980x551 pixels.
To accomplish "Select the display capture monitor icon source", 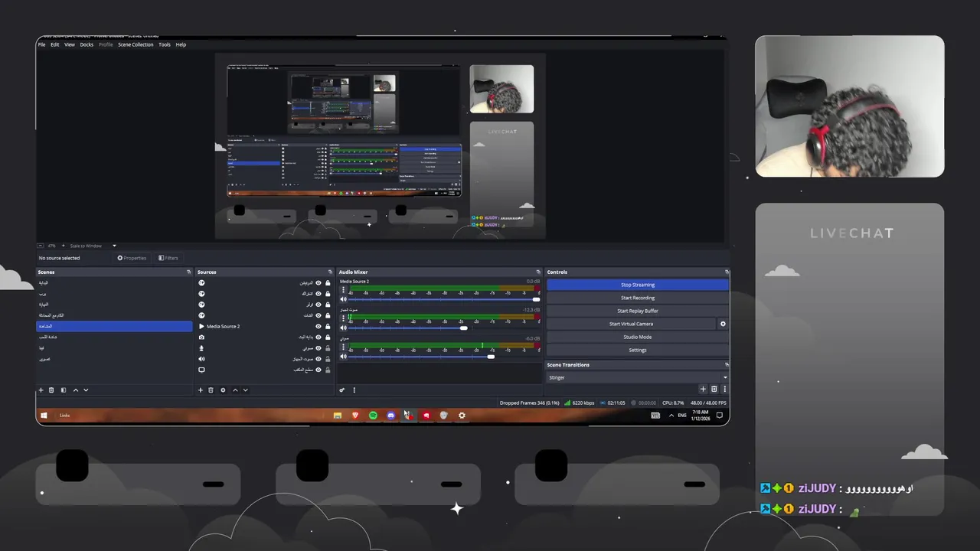I will click(x=201, y=370).
